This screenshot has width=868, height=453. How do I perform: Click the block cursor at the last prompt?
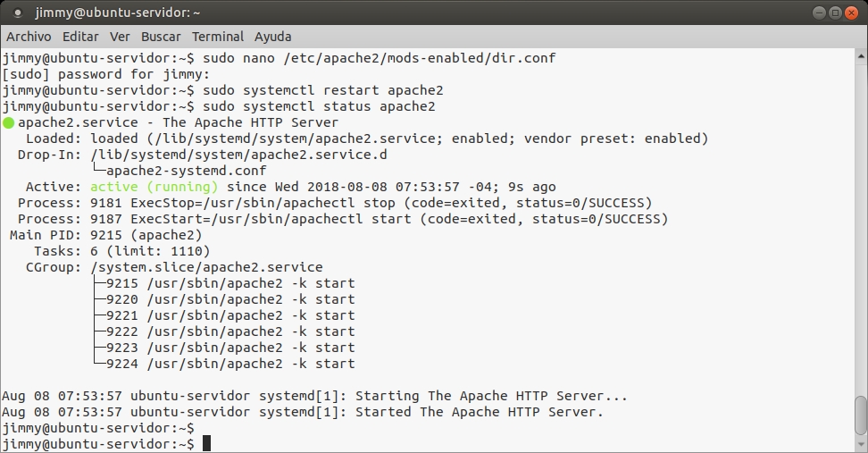(206, 444)
